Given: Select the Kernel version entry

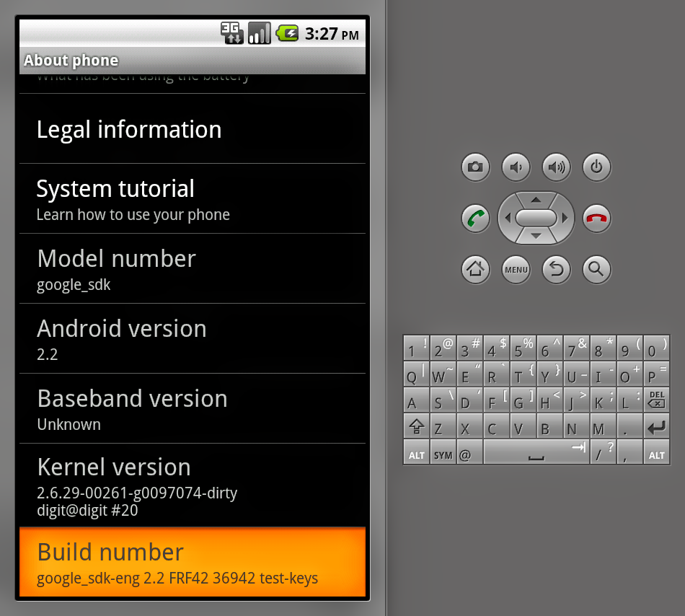Looking at the screenshot, I should point(193,485).
